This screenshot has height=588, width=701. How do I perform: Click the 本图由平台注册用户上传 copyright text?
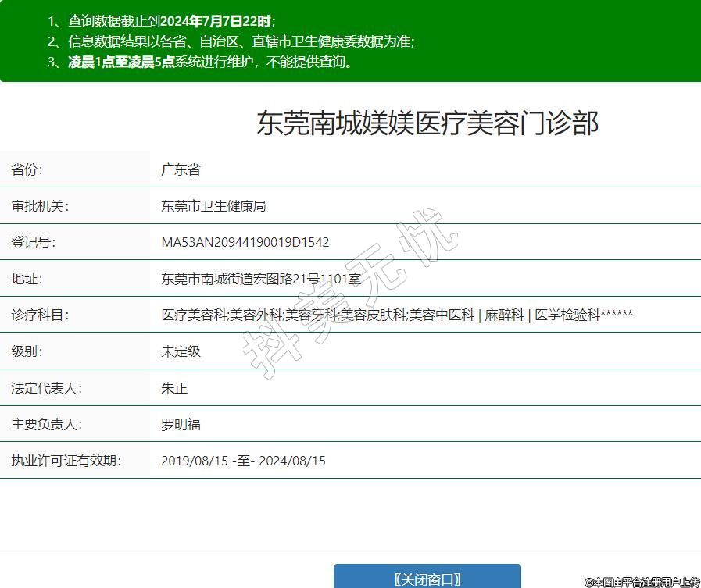click(x=642, y=582)
